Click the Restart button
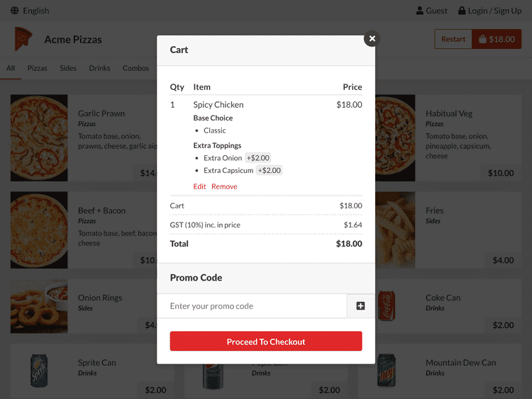The image size is (532, 399). tap(453, 39)
